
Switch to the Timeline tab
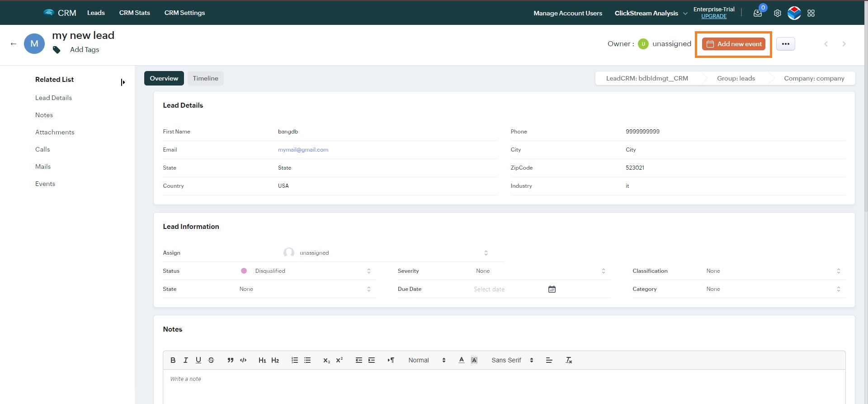pos(205,78)
